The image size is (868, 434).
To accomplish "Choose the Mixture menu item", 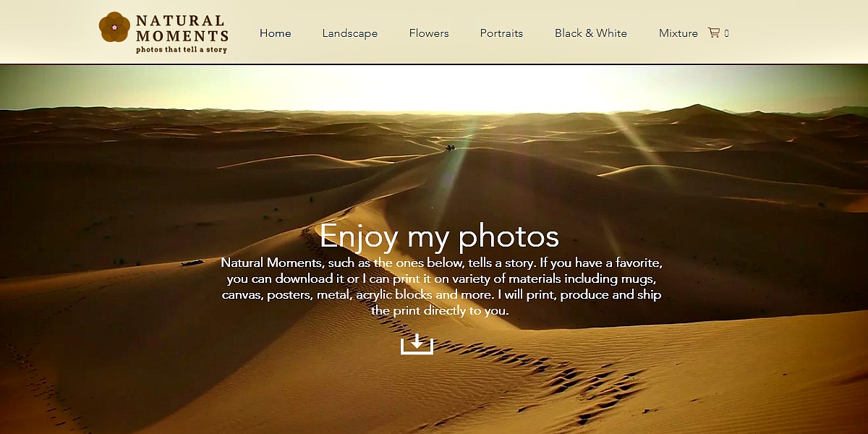I will [678, 33].
